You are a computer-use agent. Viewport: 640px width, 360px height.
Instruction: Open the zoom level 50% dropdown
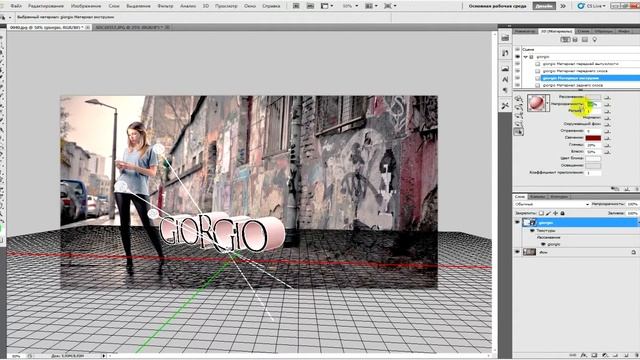pyautogui.click(x=350, y=6)
